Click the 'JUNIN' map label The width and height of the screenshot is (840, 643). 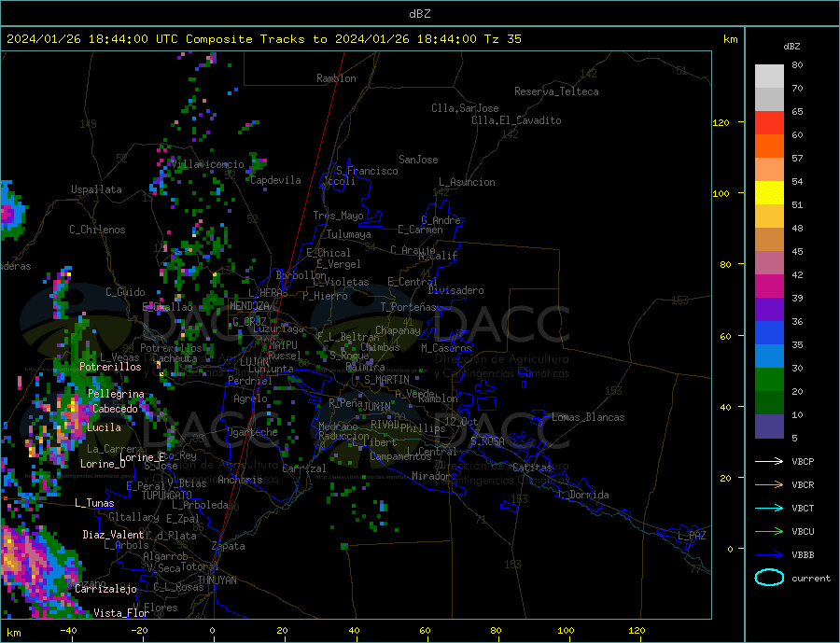click(x=377, y=407)
